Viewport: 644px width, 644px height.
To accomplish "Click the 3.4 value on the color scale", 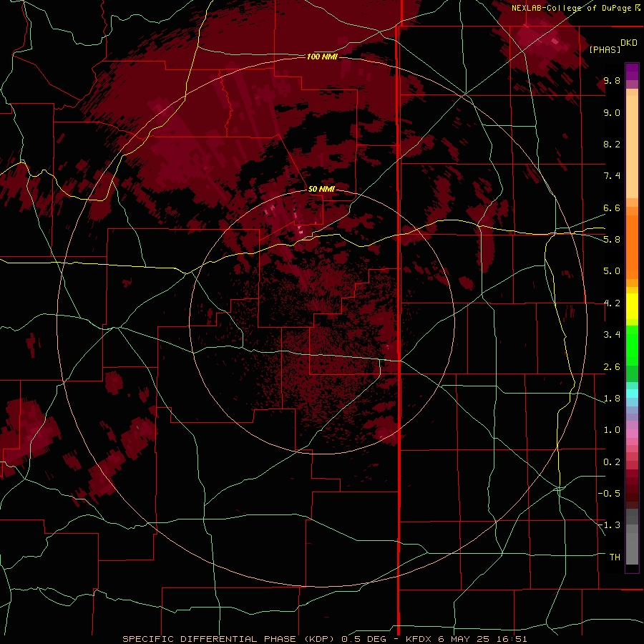I will point(612,335).
